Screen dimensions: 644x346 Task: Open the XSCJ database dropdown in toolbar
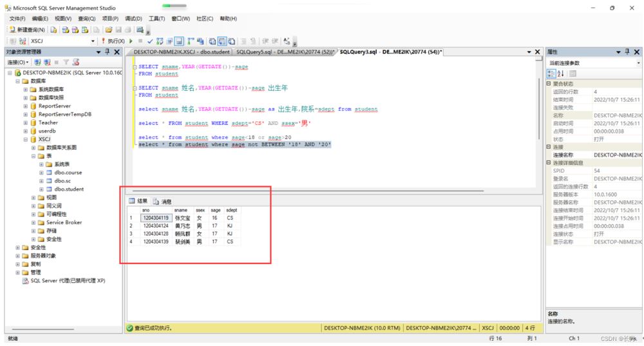[x=93, y=41]
